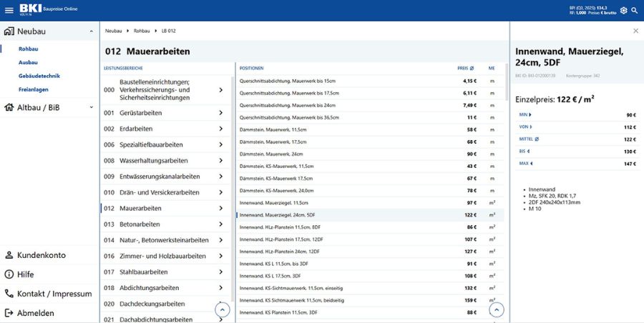Expand chevron for 013 Betonarbeiten
This screenshot has height=323, width=644.
221,224
